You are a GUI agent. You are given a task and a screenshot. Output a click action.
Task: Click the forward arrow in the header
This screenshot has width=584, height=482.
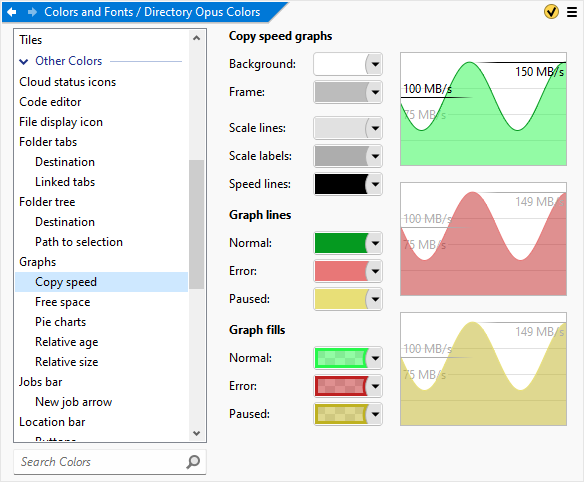coord(32,12)
